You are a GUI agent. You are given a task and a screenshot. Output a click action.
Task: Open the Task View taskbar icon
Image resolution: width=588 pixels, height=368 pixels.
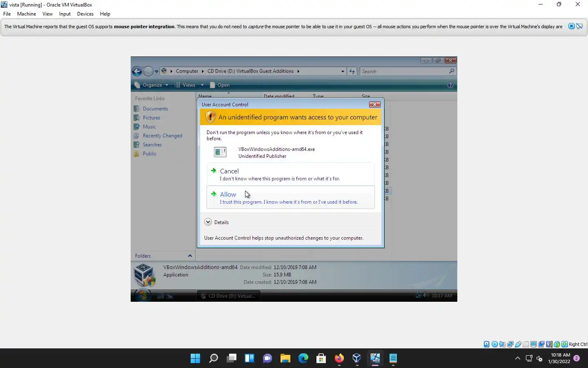click(232, 359)
